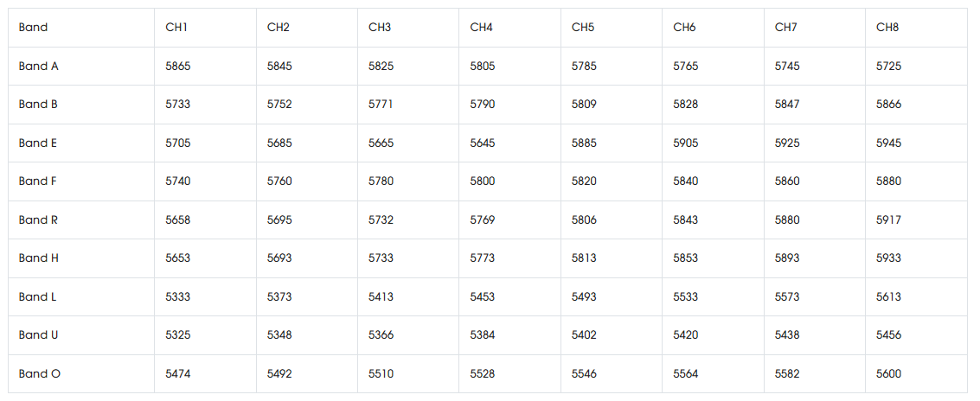Select Band U CH2 value 5348
The width and height of the screenshot is (980, 401).
click(x=279, y=334)
